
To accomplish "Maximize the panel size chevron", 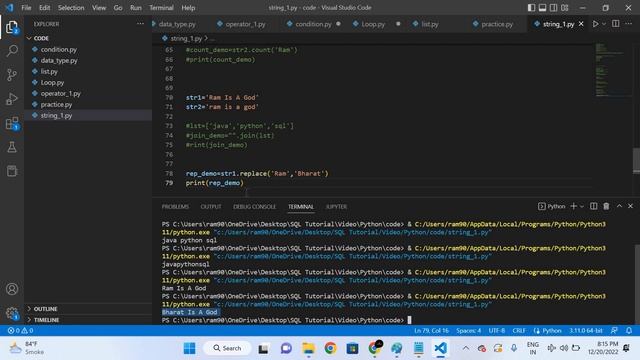I will click(x=619, y=206).
